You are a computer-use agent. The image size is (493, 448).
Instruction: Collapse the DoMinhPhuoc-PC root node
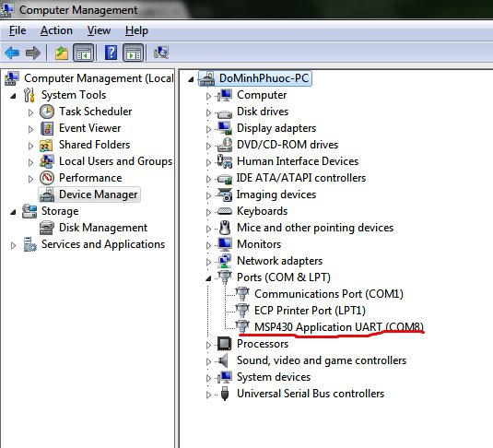(191, 79)
